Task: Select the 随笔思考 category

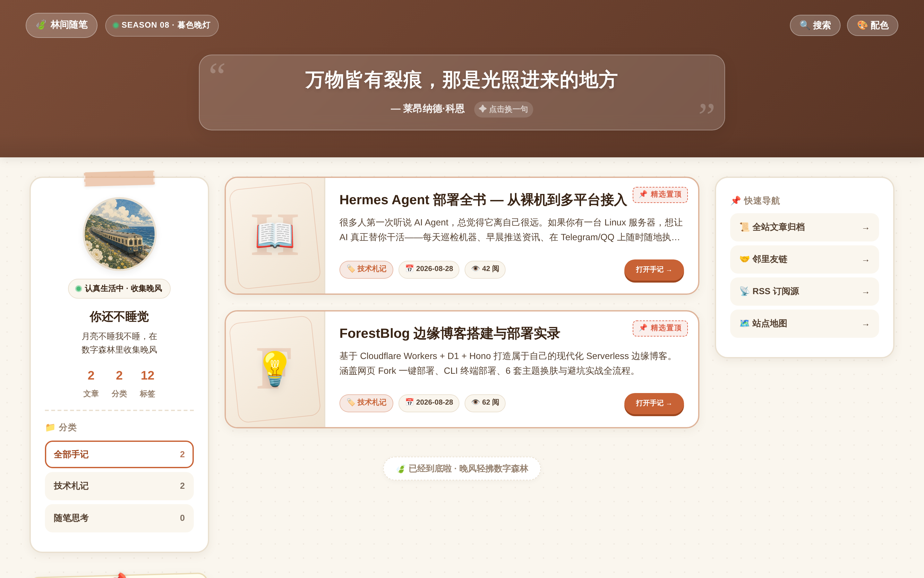Action: point(119,518)
